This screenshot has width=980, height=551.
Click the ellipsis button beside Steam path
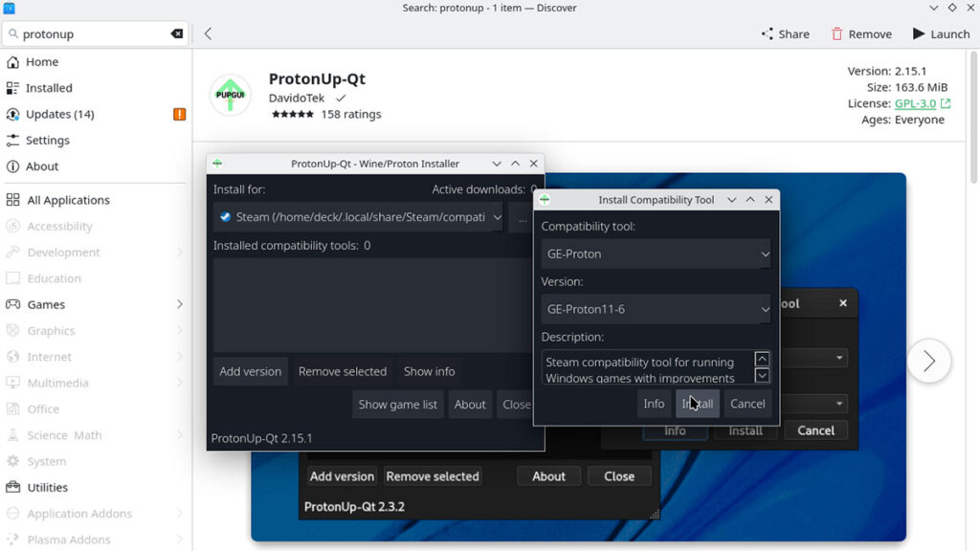[522, 217]
